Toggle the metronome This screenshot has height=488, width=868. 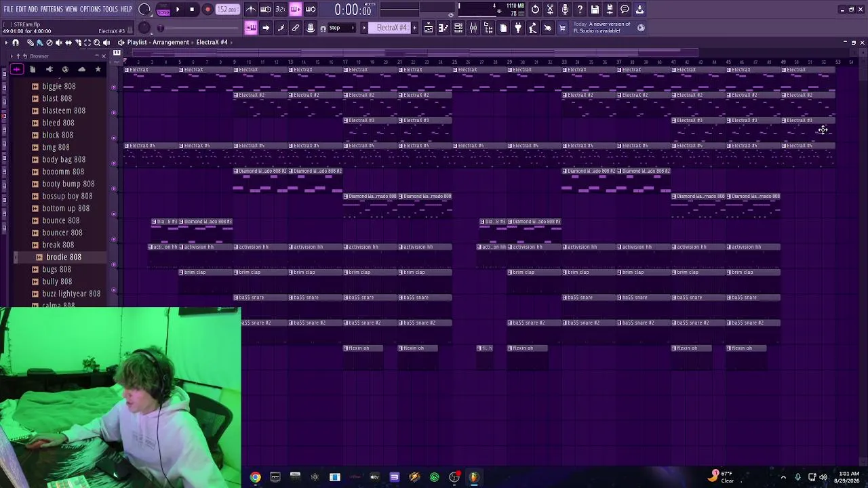point(251,9)
